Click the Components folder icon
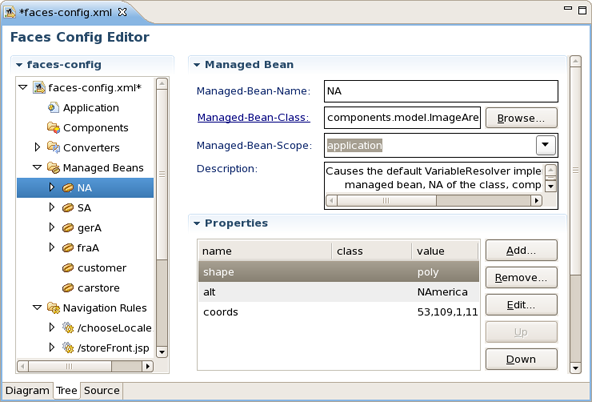592x402 pixels. [x=53, y=128]
